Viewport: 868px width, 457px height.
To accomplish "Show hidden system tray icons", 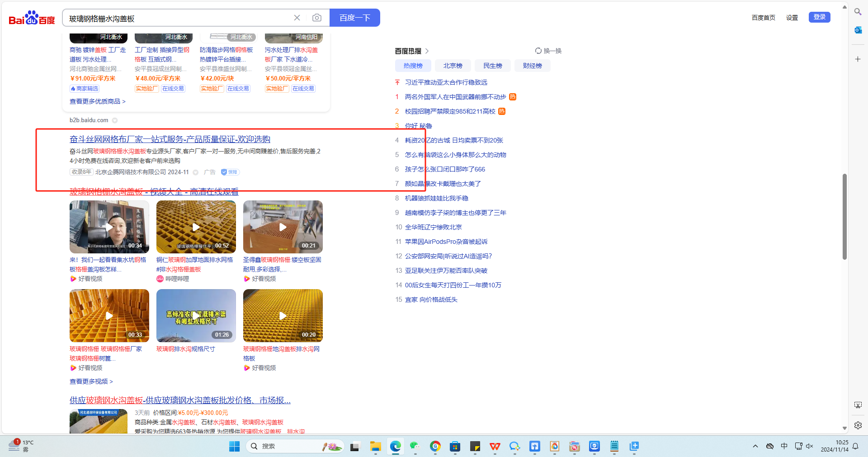I will (x=755, y=446).
